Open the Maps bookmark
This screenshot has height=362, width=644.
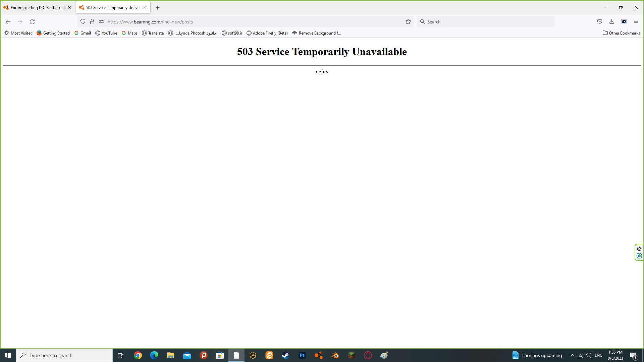coord(129,33)
